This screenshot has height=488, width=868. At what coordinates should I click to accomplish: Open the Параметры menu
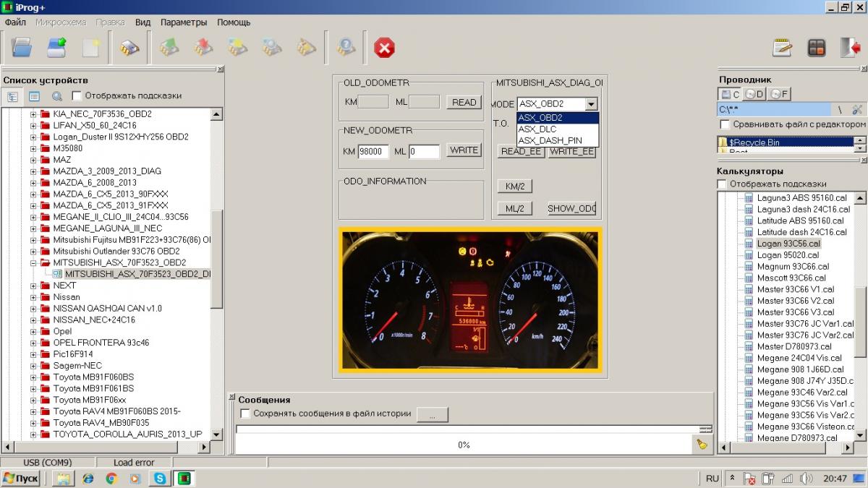183,22
